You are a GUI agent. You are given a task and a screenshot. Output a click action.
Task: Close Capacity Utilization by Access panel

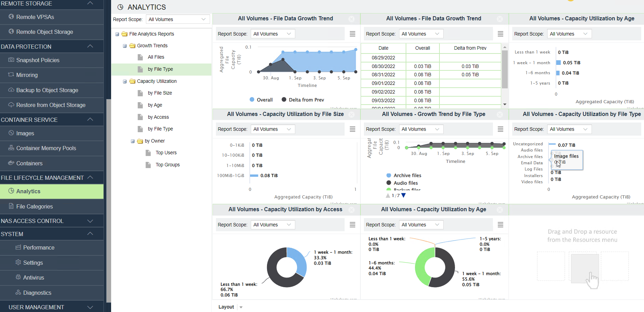(351, 210)
